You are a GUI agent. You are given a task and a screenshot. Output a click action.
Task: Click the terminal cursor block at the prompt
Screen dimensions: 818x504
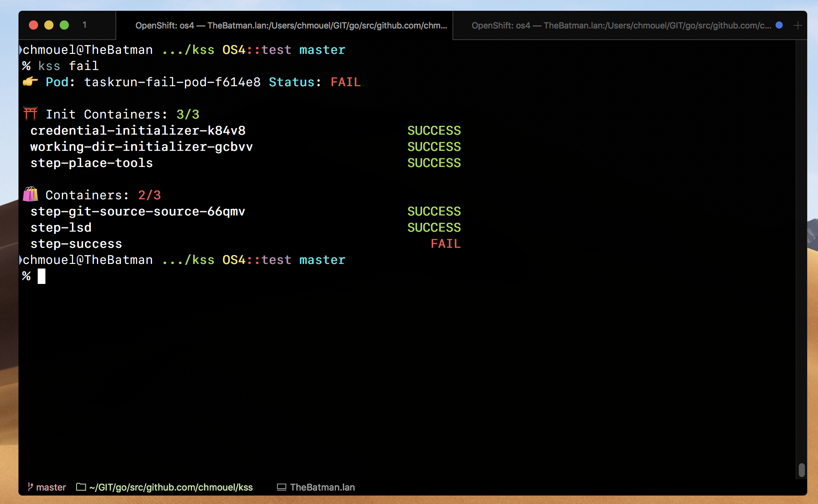tap(42, 276)
